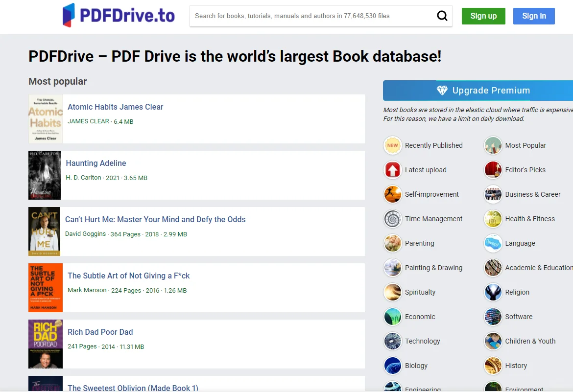The image size is (573, 392).
Task: Click the Business & Career icon
Action: click(493, 194)
